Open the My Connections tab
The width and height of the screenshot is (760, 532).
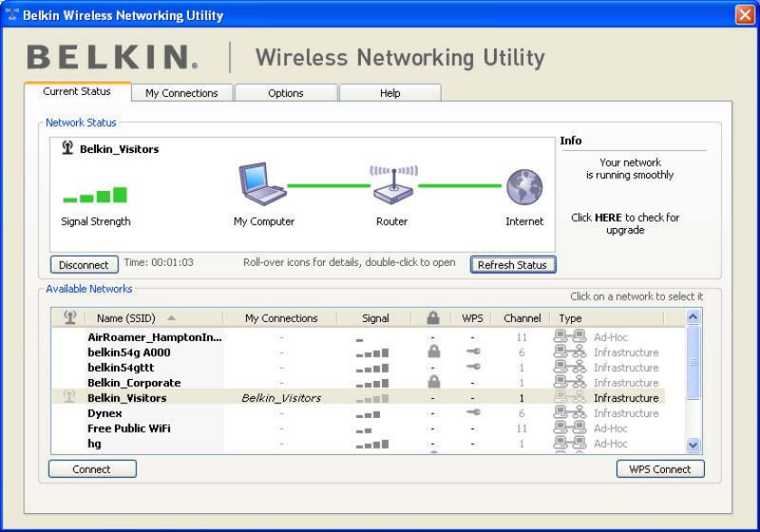(x=182, y=93)
